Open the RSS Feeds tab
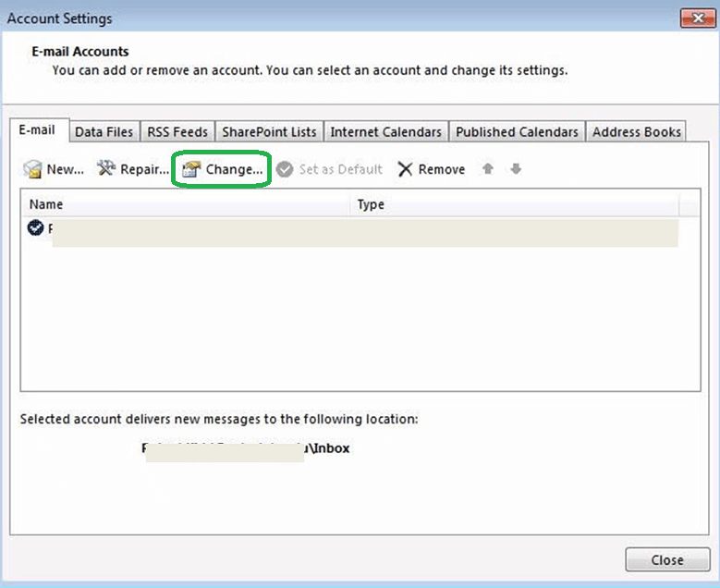 (177, 132)
